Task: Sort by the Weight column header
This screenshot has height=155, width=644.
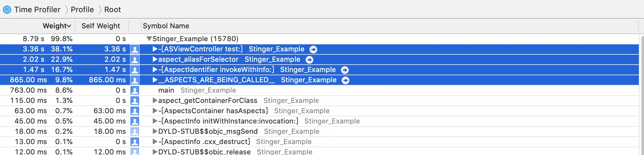Action: tap(57, 26)
